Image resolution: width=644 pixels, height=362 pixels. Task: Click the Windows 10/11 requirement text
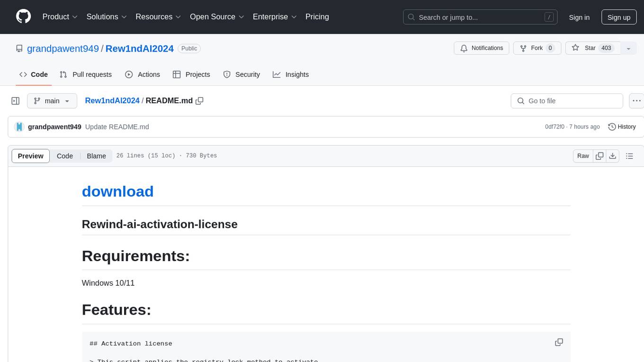108,283
